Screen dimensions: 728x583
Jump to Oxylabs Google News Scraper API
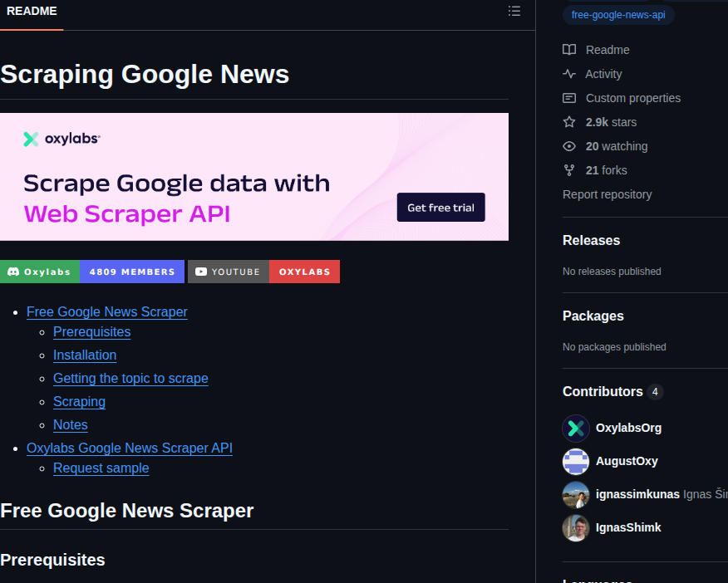[130, 448]
